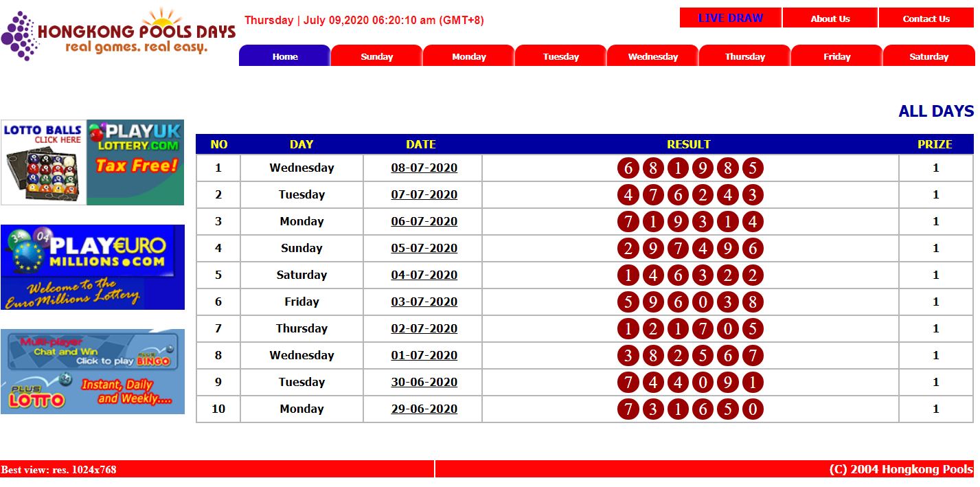Open the LIVE DRAW page
This screenshot has height=487, width=980.
coord(730,17)
